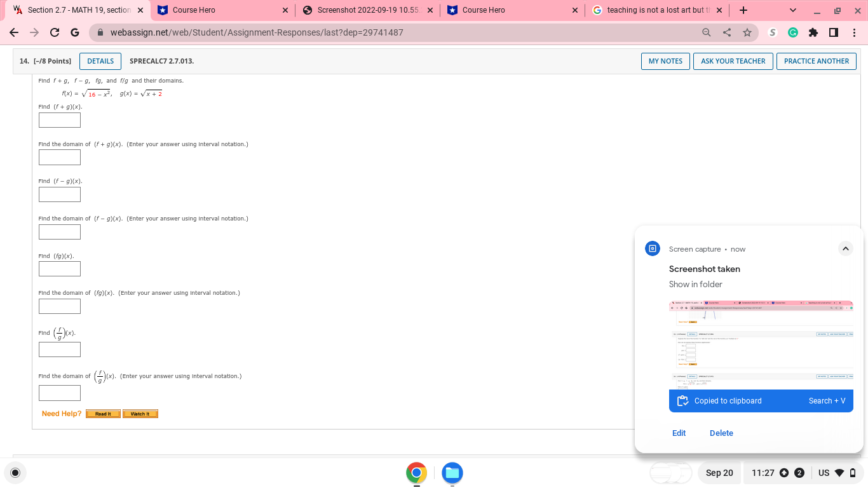868x488 pixels.
Task: Click the update-available arrow icon in the tray
Action: [784, 473]
